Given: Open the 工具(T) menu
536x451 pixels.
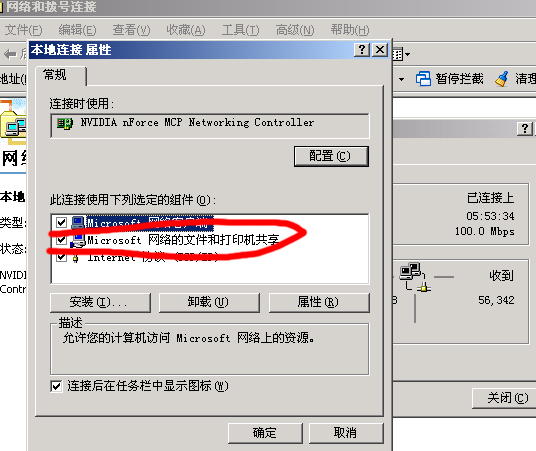Looking at the screenshot, I should point(241,30).
